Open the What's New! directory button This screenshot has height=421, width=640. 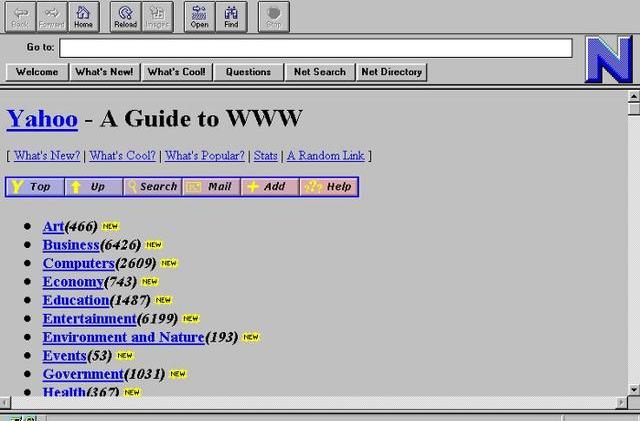tap(104, 72)
